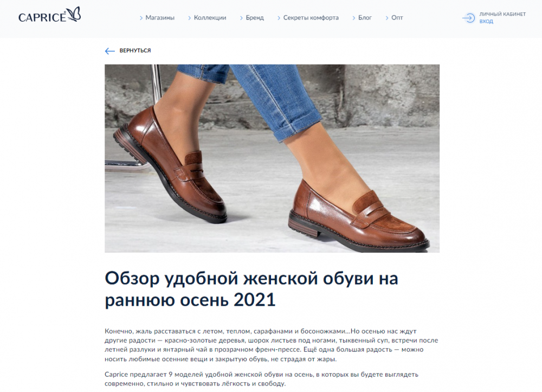Click the chevron before Опт
Image resolution: width=542 pixels, height=392 pixels.
(x=387, y=18)
